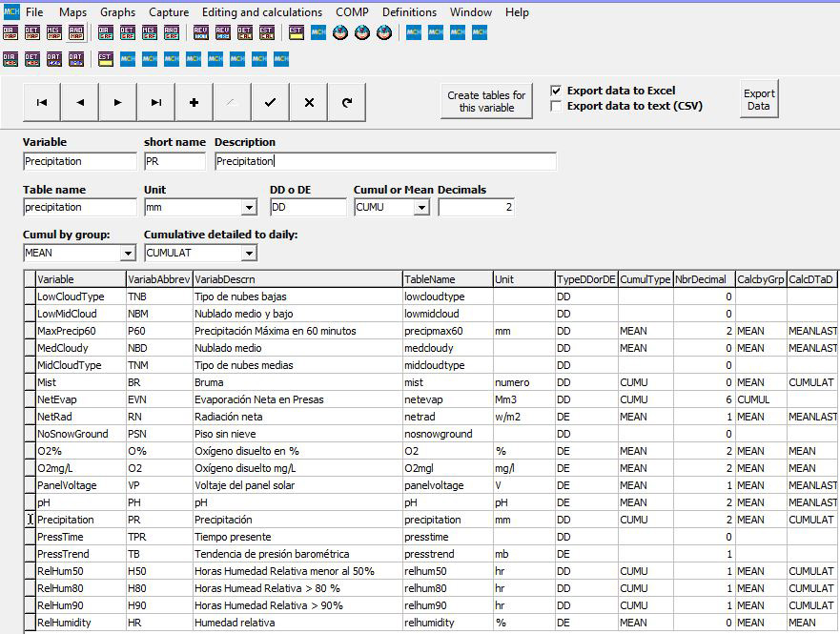Image resolution: width=840 pixels, height=634 pixels.
Task: Add a new record with plus button
Action: coord(195,102)
